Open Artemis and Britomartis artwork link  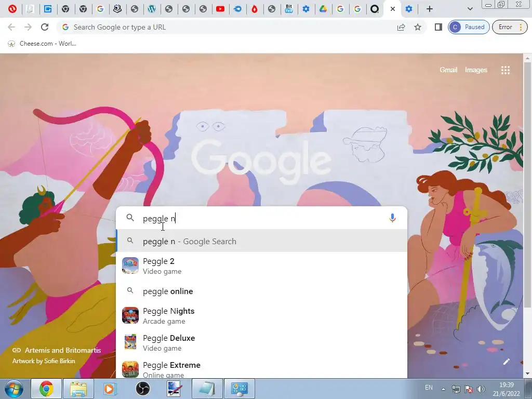point(57,350)
